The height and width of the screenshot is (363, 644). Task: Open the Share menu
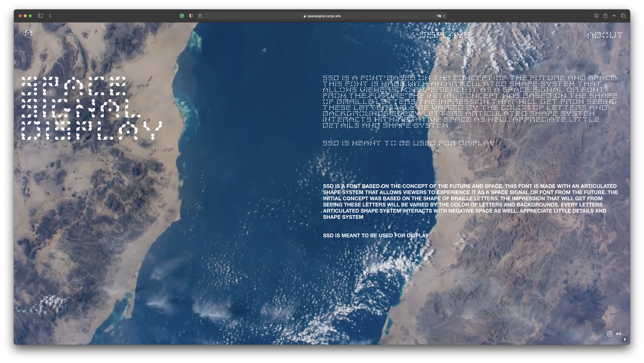coord(605,16)
